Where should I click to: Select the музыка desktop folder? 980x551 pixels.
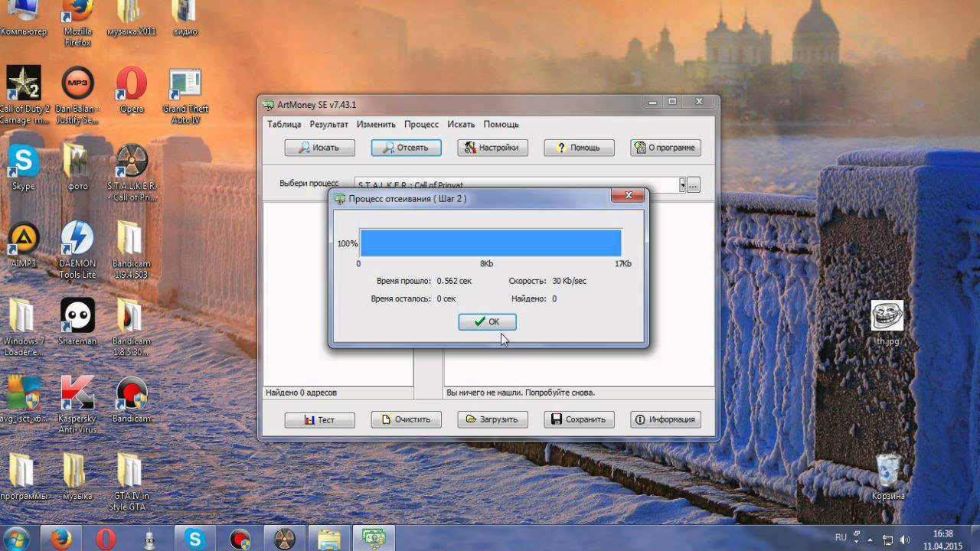point(77,477)
